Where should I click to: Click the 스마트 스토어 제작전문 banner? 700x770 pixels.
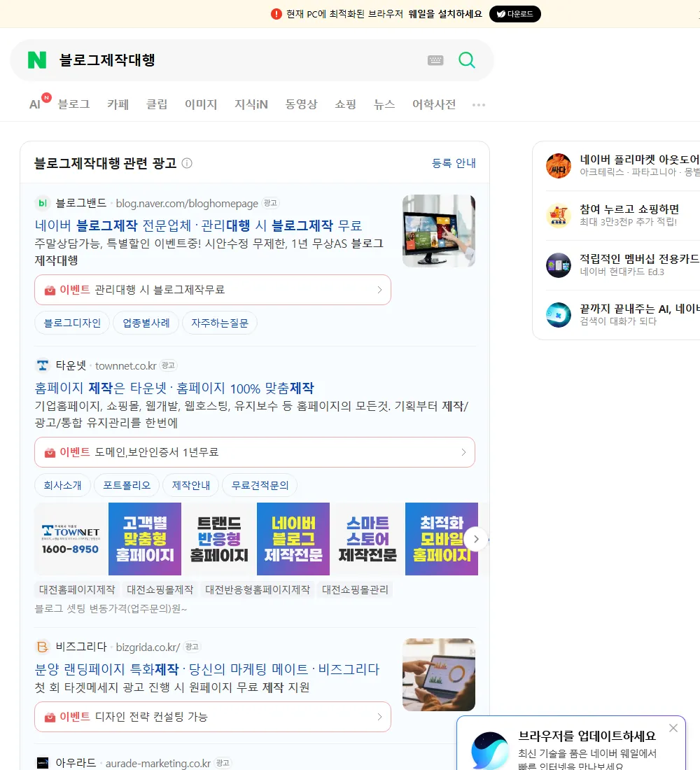click(367, 539)
